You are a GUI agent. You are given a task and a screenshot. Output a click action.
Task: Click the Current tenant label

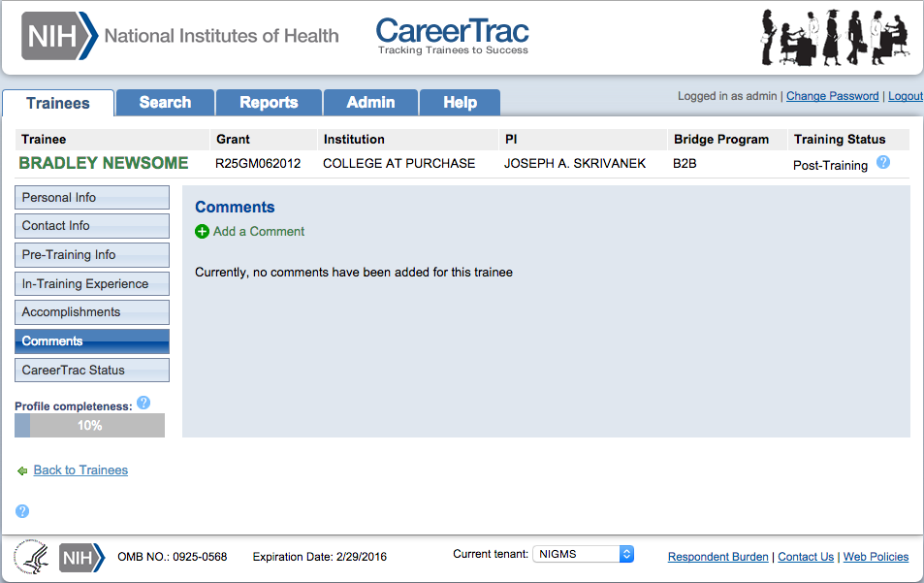click(x=491, y=554)
